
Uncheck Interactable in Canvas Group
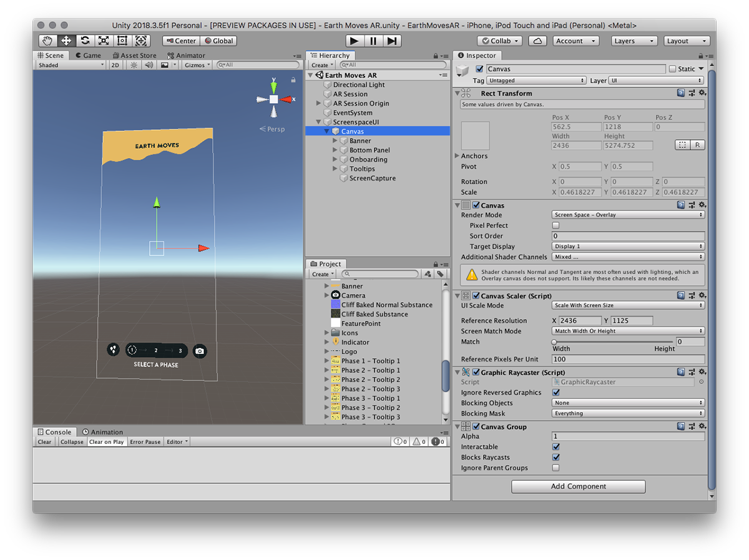556,446
